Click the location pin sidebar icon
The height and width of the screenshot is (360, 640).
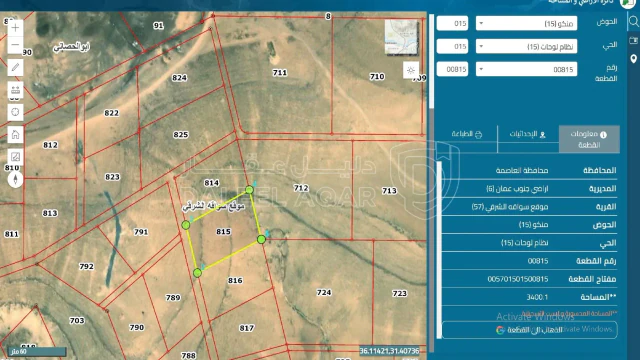click(x=633, y=59)
